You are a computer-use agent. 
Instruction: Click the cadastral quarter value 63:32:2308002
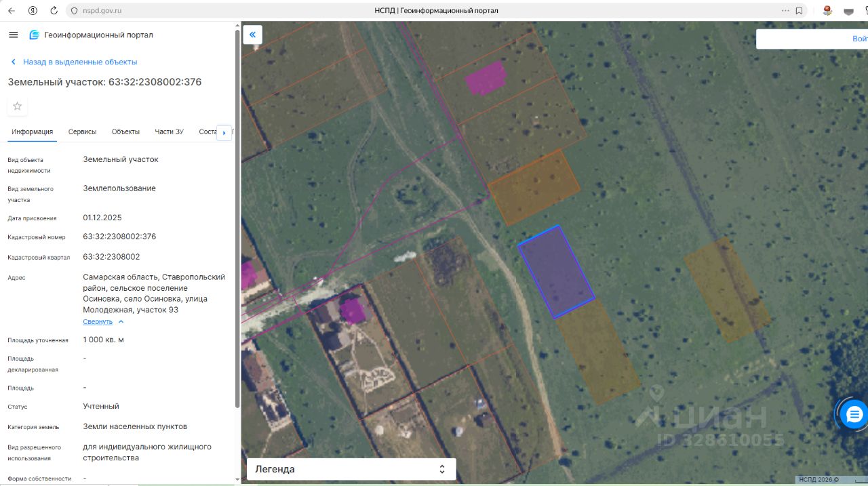pos(111,257)
